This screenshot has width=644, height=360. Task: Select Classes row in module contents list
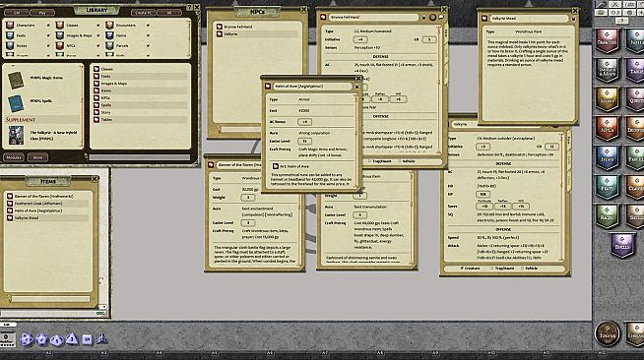[x=141, y=69]
